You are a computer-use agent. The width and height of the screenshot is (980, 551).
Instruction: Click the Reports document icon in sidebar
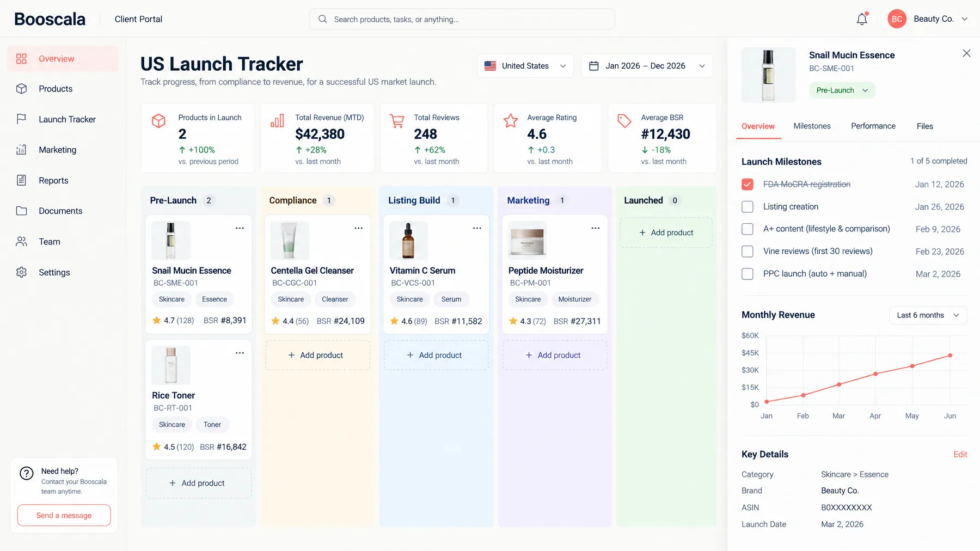pyautogui.click(x=21, y=180)
